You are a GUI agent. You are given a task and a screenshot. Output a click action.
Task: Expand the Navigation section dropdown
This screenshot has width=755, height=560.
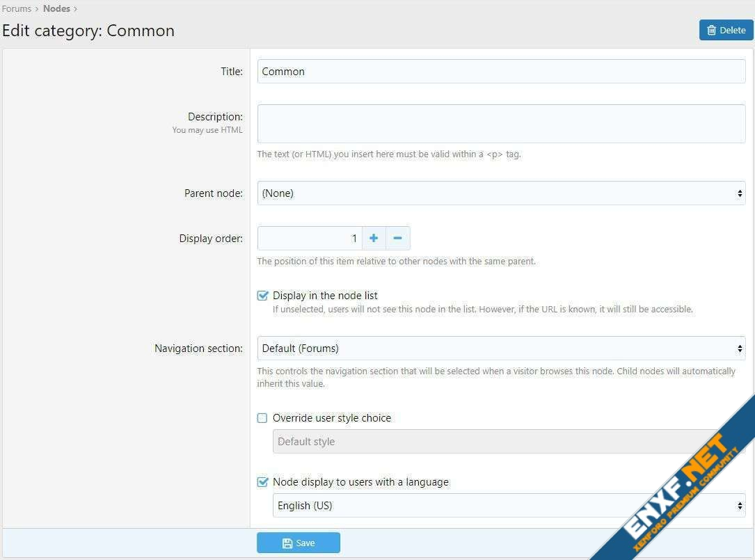[501, 349]
